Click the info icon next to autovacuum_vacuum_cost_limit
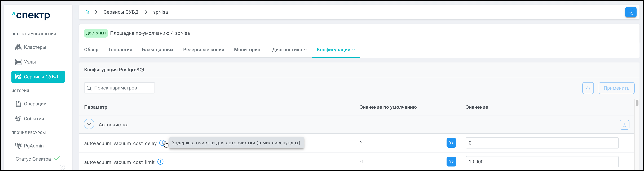The width and height of the screenshot is (644, 171). (161, 162)
